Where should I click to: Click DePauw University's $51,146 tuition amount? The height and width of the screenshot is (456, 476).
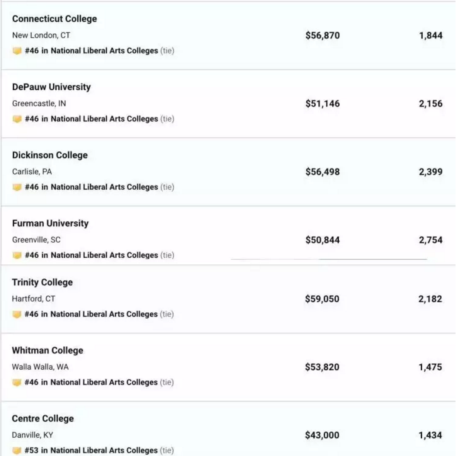click(x=322, y=104)
